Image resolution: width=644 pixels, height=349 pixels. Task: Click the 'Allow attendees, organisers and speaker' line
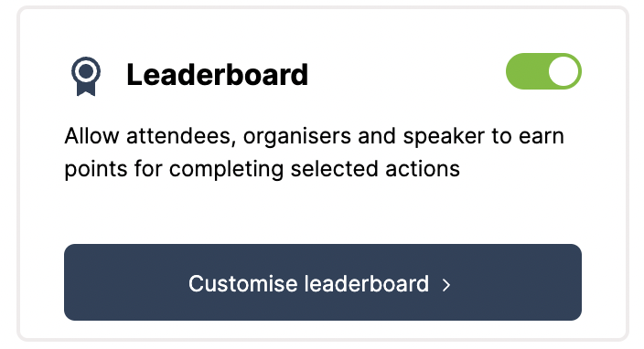tap(314, 136)
